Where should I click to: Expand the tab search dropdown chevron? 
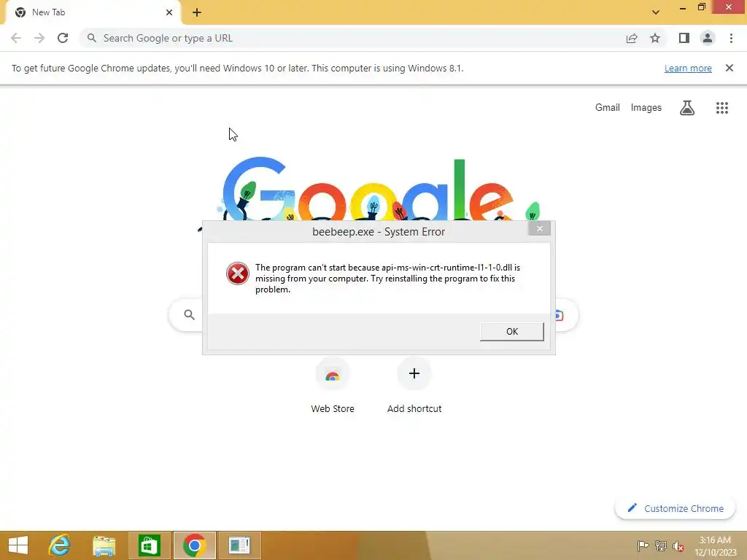pyautogui.click(x=656, y=12)
